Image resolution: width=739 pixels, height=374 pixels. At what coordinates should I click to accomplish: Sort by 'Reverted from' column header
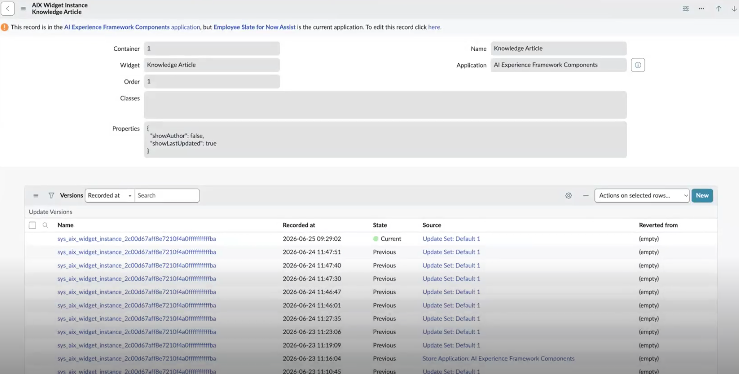click(x=658, y=225)
